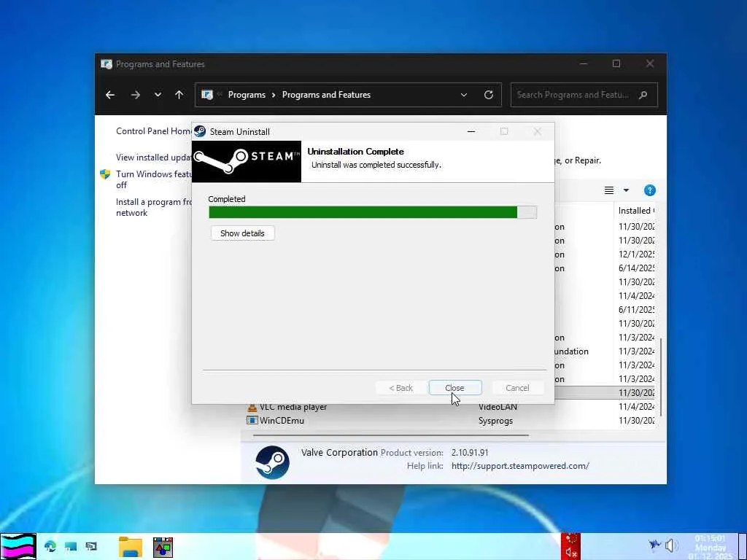Click the Control Panel icon in the address bar
The image size is (747, 560).
pyautogui.click(x=207, y=95)
